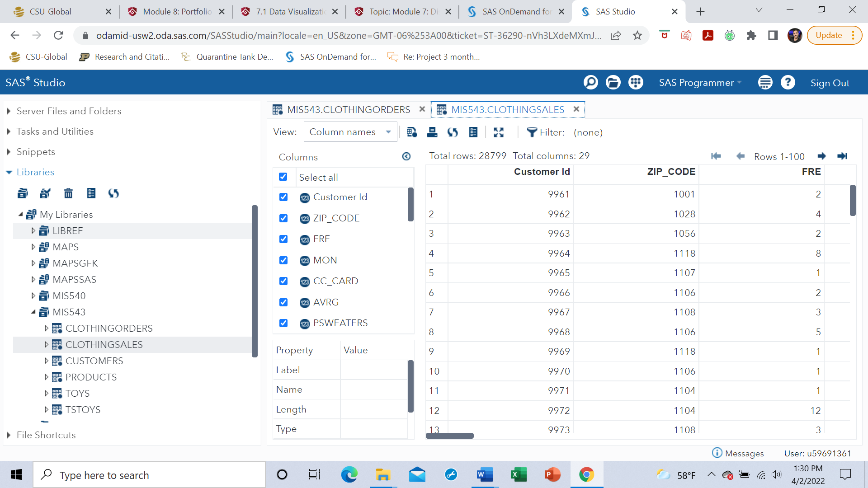The width and height of the screenshot is (868, 488).
Task: Maximize the table view icon
Action: [499, 132]
